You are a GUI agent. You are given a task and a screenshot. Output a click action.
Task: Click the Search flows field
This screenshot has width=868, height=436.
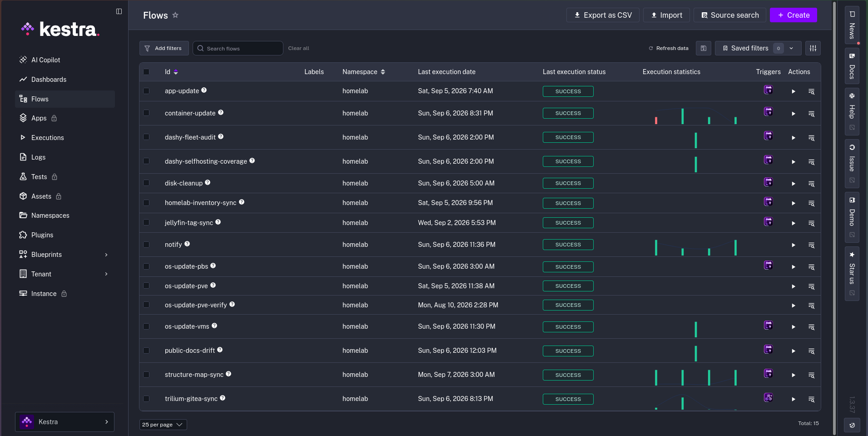point(238,48)
